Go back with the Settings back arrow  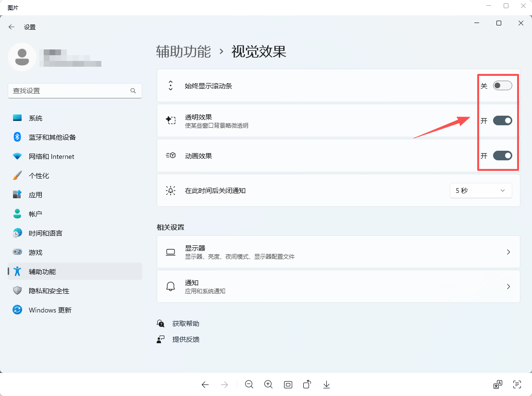[x=12, y=27]
